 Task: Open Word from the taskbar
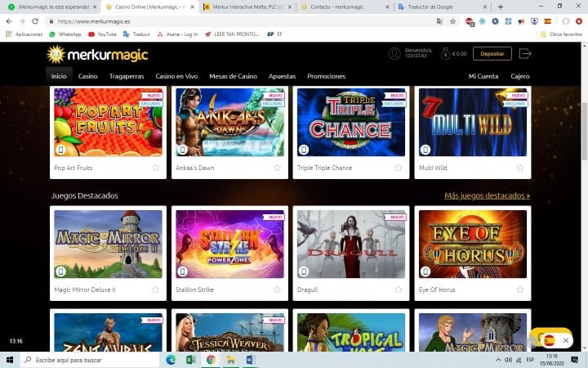251,360
